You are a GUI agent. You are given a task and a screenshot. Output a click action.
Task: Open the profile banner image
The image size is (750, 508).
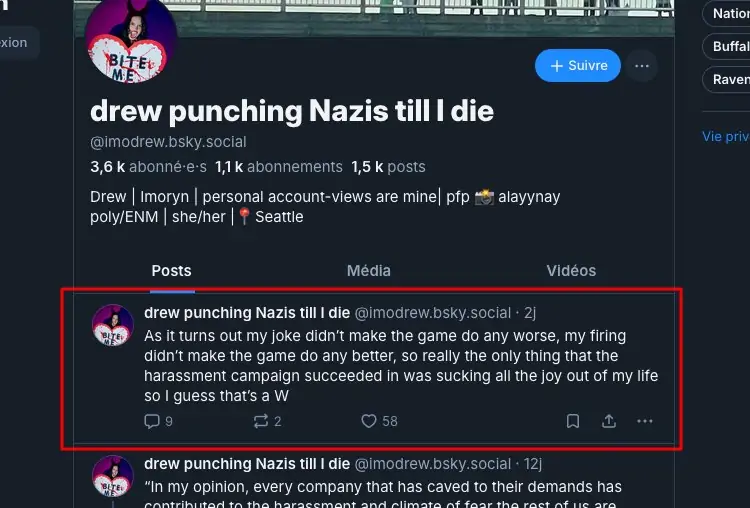coord(420,15)
